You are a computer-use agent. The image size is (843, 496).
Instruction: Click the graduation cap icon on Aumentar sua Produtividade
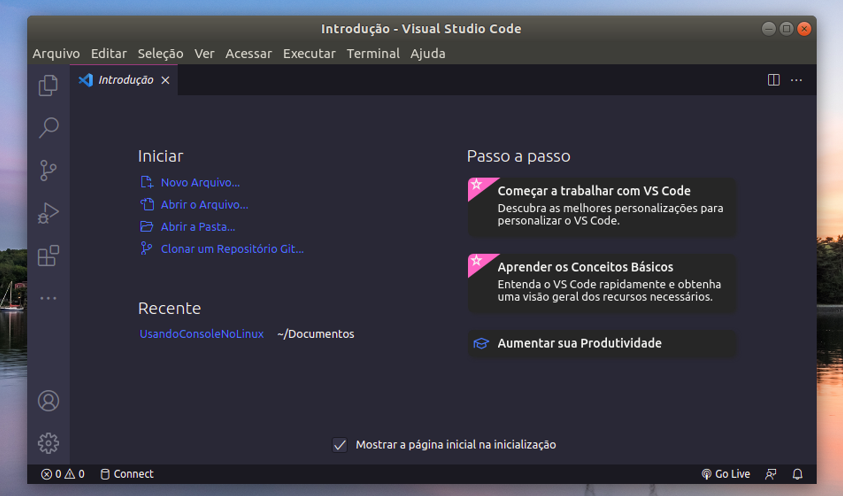pyautogui.click(x=481, y=343)
